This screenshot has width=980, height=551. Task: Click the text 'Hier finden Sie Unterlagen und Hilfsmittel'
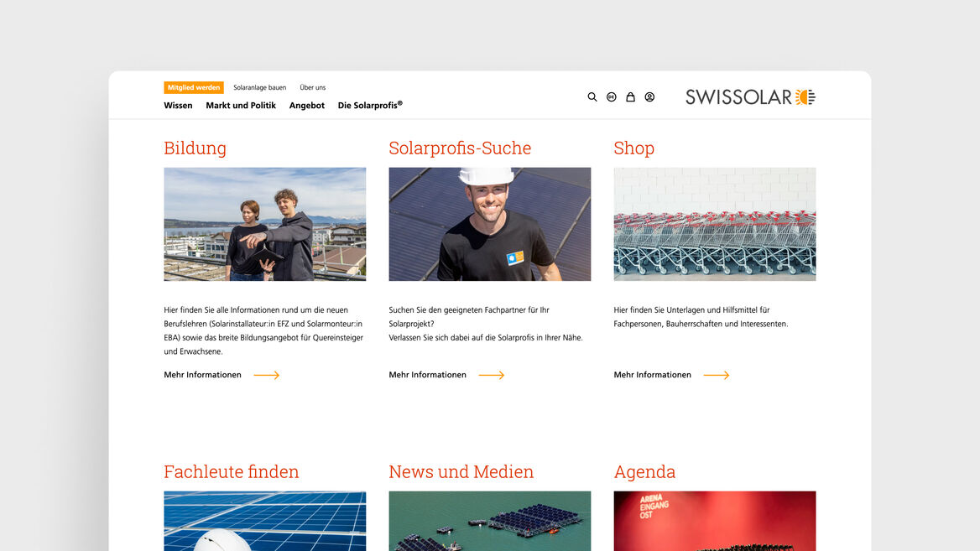point(701,317)
